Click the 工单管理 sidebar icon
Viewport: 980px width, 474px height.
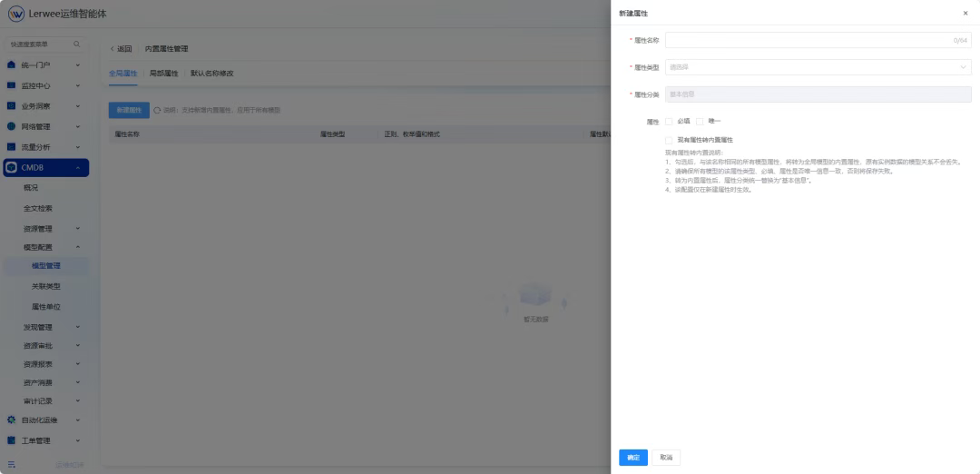tap(12, 440)
